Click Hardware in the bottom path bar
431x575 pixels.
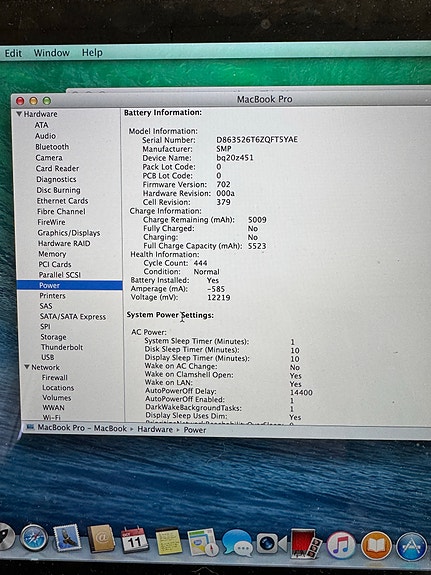click(155, 429)
